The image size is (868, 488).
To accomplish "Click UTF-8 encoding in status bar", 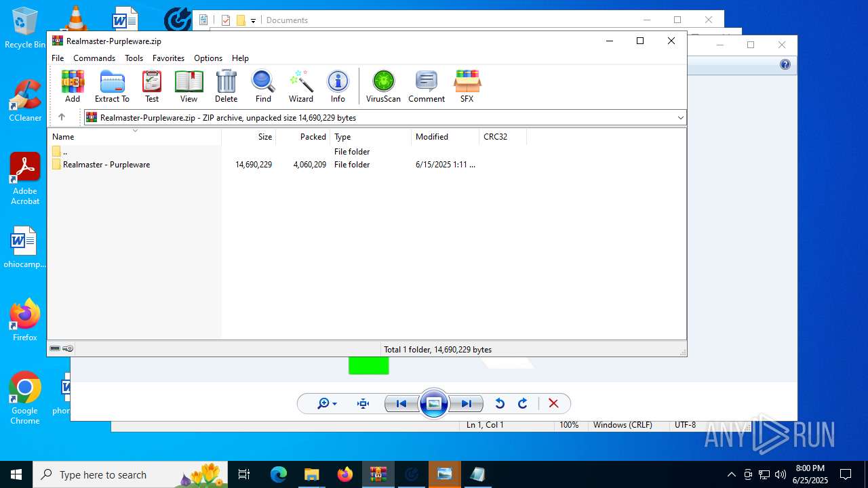I will 685,425.
